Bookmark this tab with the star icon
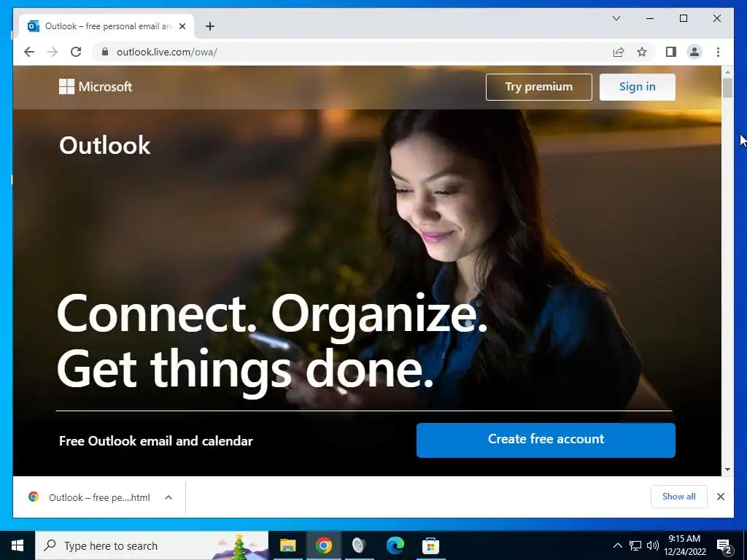 coord(642,52)
